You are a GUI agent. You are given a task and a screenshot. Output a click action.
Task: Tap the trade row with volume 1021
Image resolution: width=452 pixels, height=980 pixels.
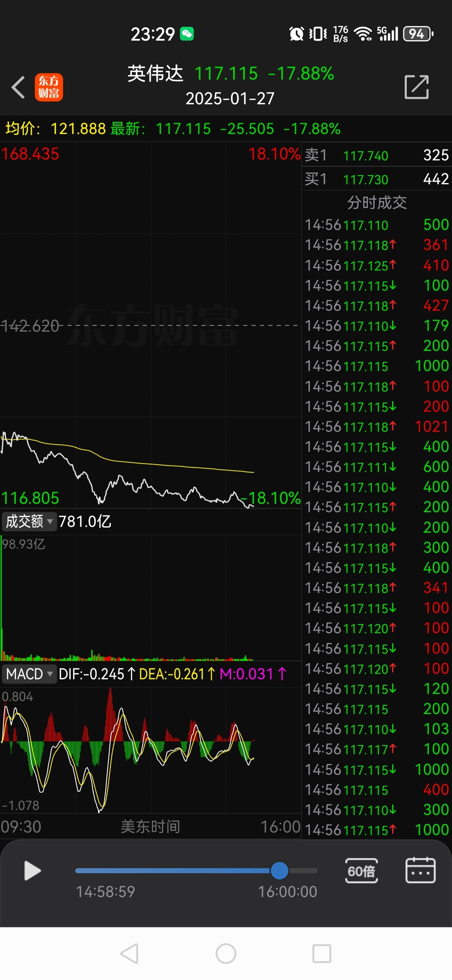pos(377,426)
